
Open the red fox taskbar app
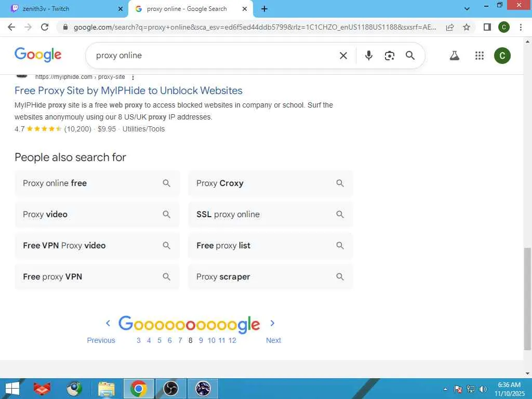pos(42,389)
